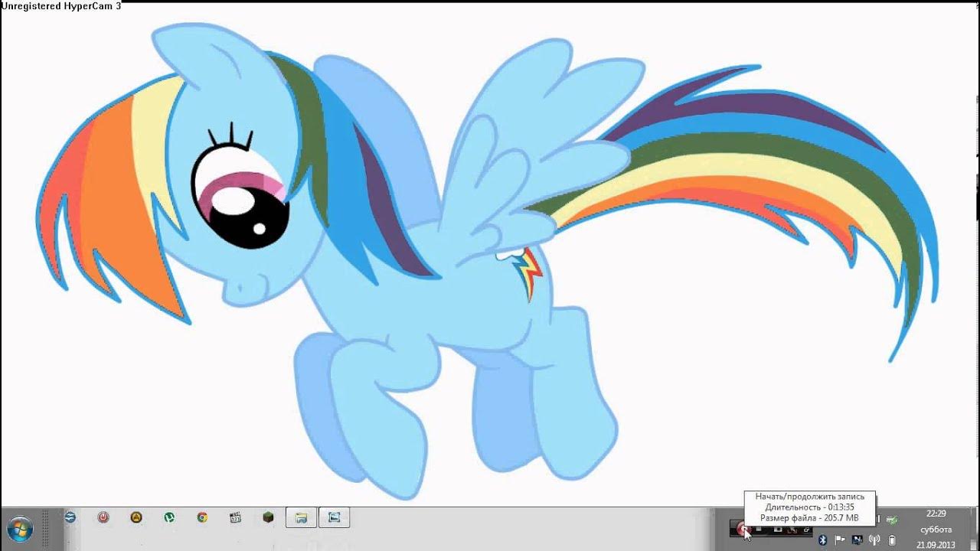This screenshot has height=551, width=980.
Task: Check the battery status tray icon
Action: point(892,540)
